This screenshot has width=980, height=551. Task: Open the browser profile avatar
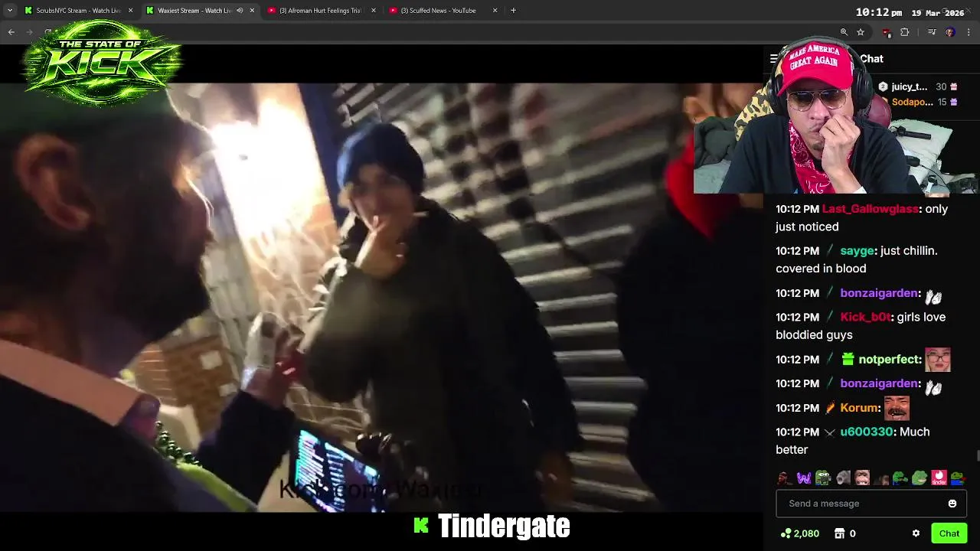(x=950, y=32)
